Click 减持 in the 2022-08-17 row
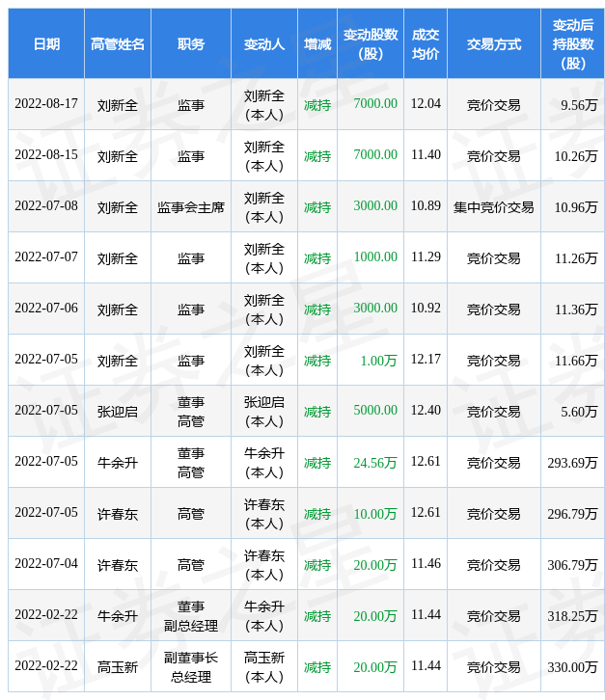Viewport: 605px width, 700px height. pyautogui.click(x=317, y=105)
